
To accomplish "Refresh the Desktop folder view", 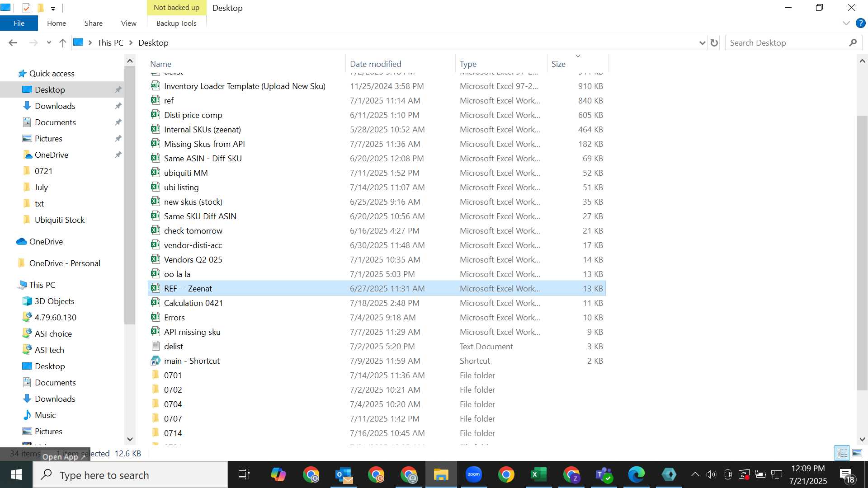I will 714,43.
